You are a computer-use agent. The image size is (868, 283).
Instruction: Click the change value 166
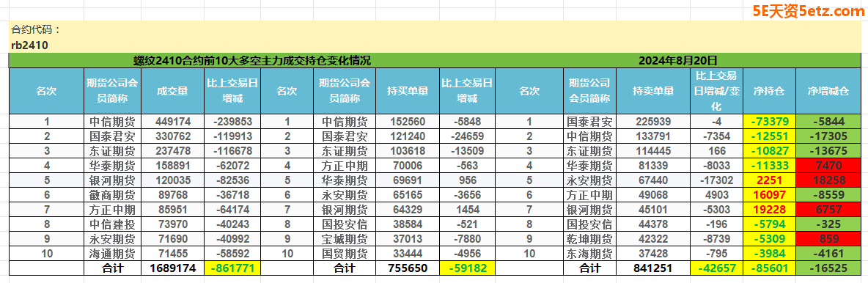point(716,150)
